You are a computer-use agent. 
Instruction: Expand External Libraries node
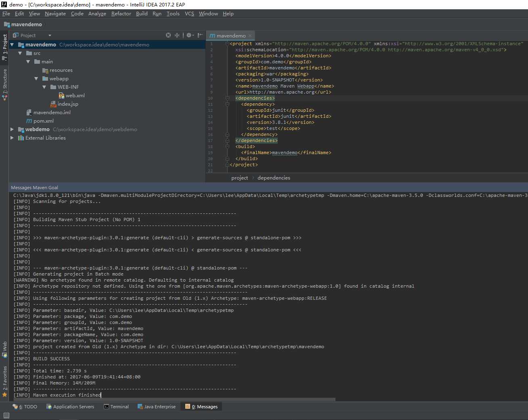coord(12,138)
